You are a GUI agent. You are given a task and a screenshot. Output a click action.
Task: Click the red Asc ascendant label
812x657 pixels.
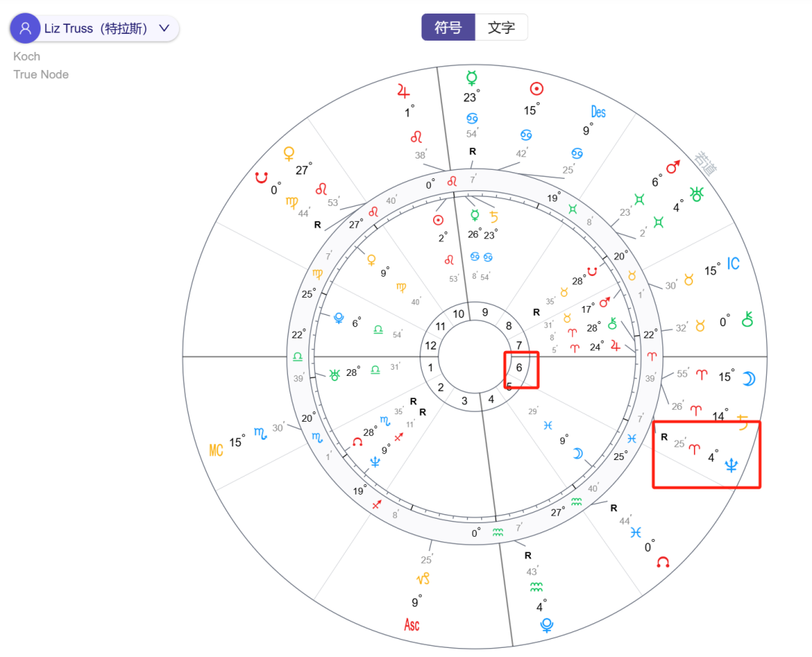[x=412, y=625]
